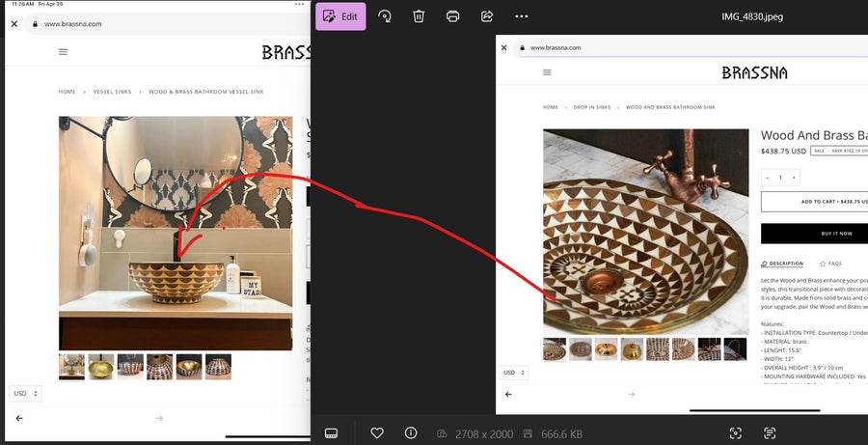
Task: Delete the photo with the trash icon
Action: [x=419, y=16]
